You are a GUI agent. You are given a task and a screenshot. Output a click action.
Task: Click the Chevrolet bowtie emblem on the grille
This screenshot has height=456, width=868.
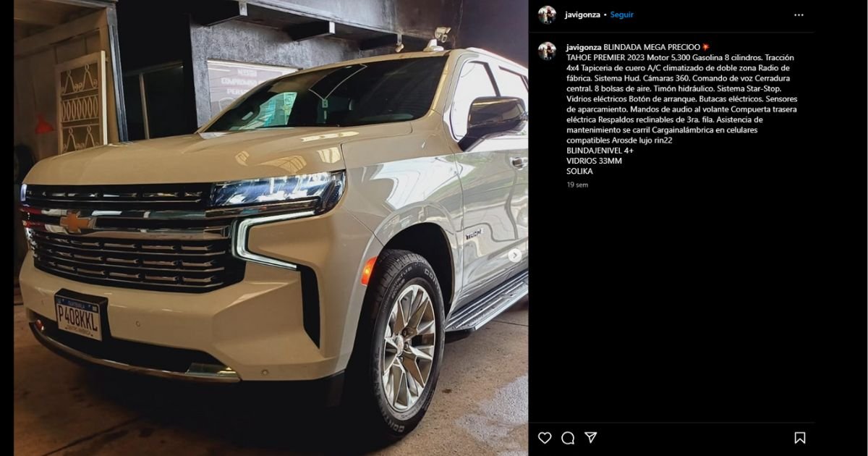point(76,222)
